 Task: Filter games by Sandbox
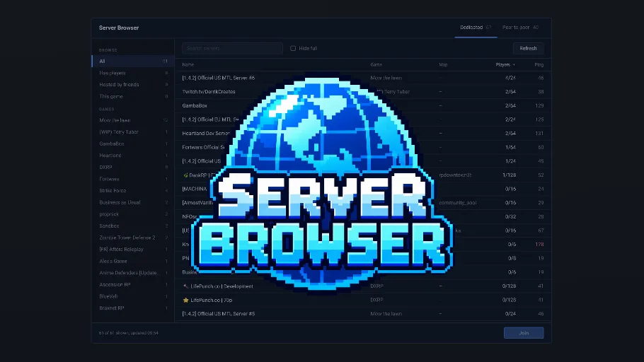pyautogui.click(x=133, y=226)
